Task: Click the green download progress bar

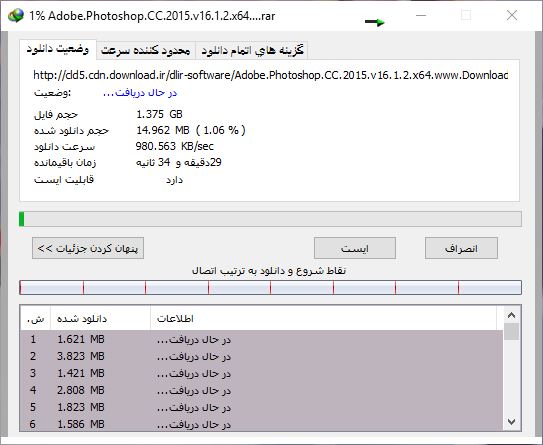Action: click(270, 219)
